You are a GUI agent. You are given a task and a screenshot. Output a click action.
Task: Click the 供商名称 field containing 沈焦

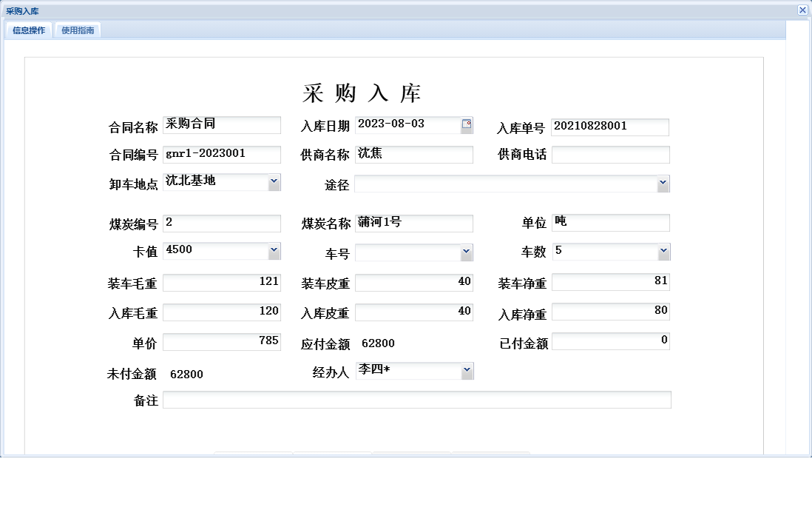[x=414, y=154]
